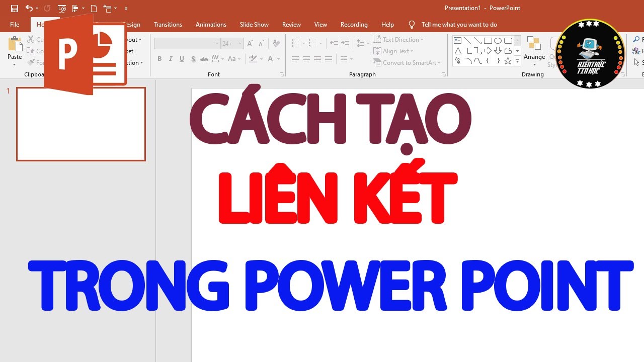Align paragraph text left
Screen dimensions: 644x362
coord(295,59)
